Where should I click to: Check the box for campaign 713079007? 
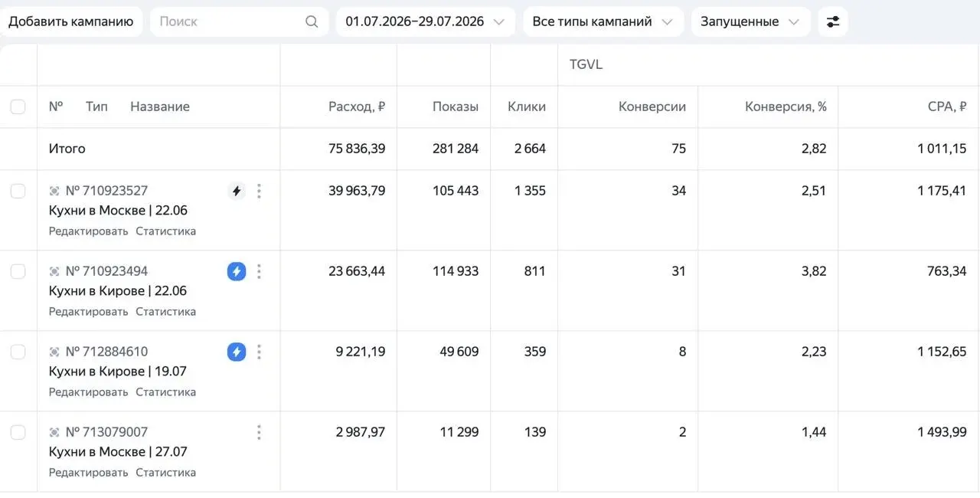click(18, 432)
